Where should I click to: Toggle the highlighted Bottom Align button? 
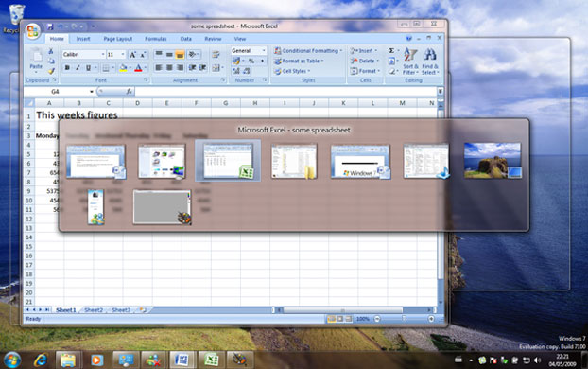click(x=180, y=55)
